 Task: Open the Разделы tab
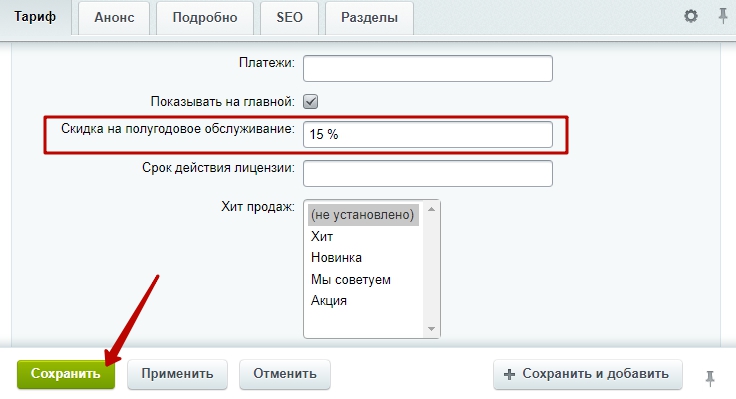pyautogui.click(x=369, y=18)
